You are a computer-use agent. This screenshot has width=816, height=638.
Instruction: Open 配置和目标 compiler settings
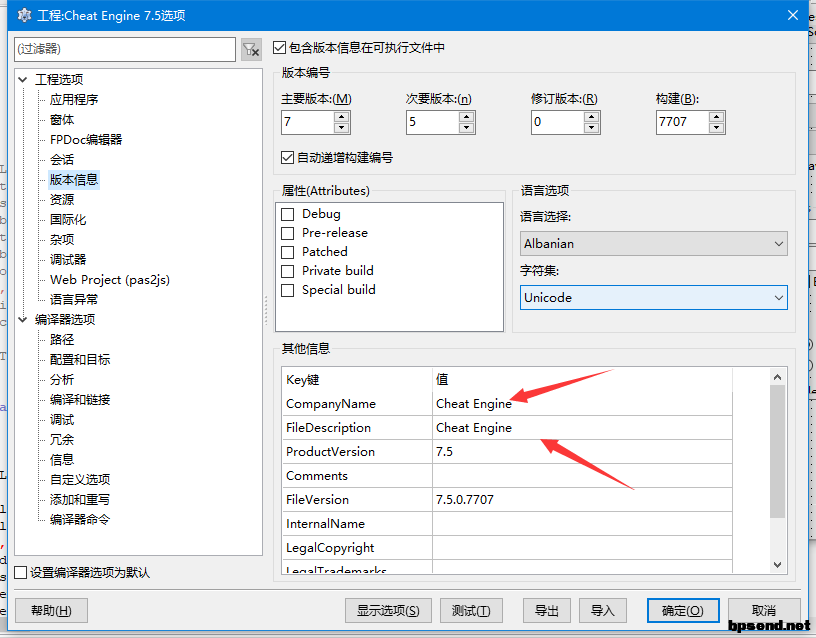tap(80, 360)
